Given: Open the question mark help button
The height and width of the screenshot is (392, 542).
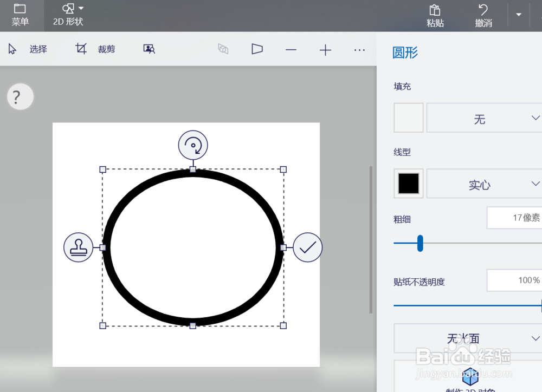Looking at the screenshot, I should [x=20, y=97].
